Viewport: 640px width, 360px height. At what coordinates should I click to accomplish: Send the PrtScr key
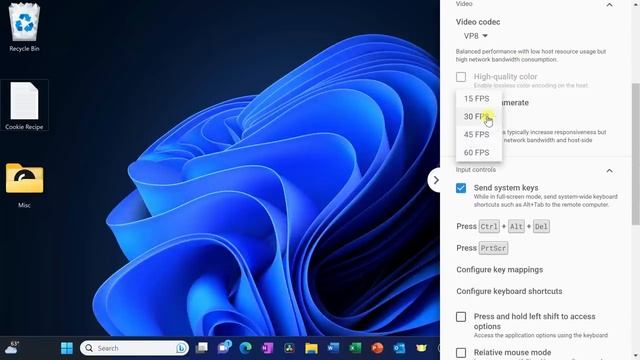(493, 248)
